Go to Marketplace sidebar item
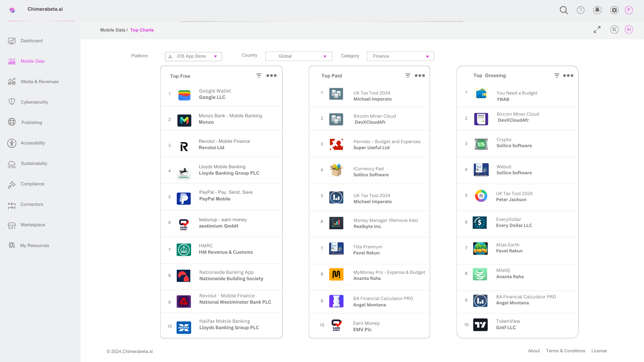644x362 pixels. tap(33, 225)
